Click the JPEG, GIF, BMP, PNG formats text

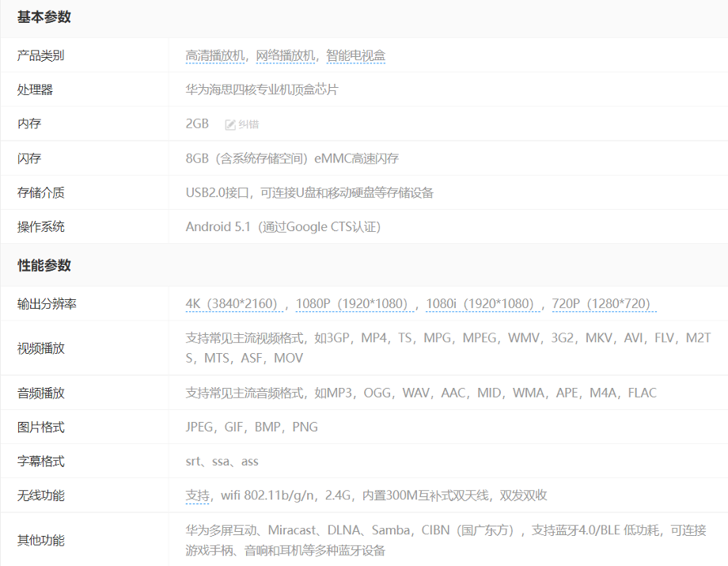point(252,427)
